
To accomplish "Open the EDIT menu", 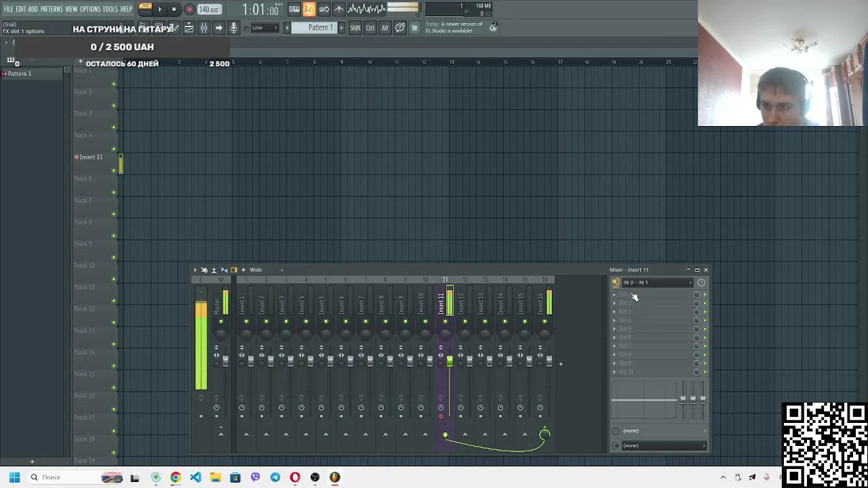I will tap(21, 9).
